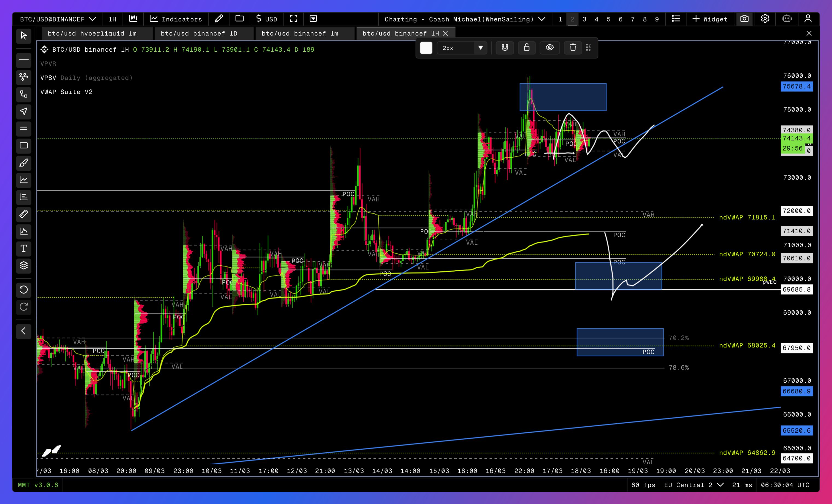Select the horizontal line tool
Screen dimensions: 832x504
tap(24, 60)
